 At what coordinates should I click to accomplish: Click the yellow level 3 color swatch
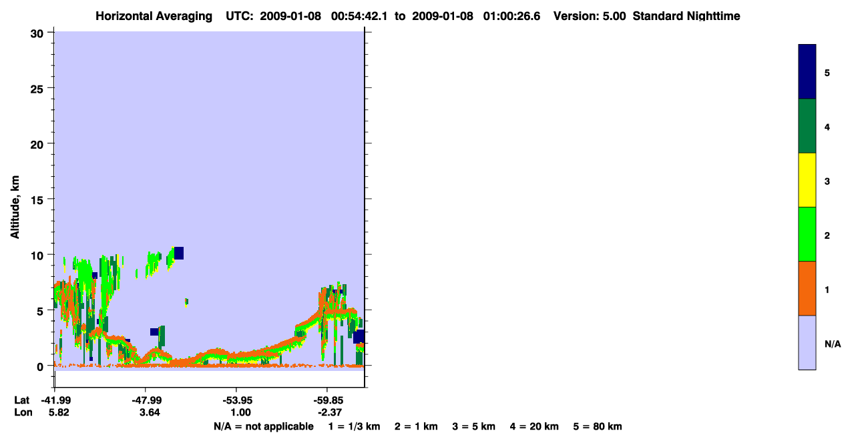[807, 180]
